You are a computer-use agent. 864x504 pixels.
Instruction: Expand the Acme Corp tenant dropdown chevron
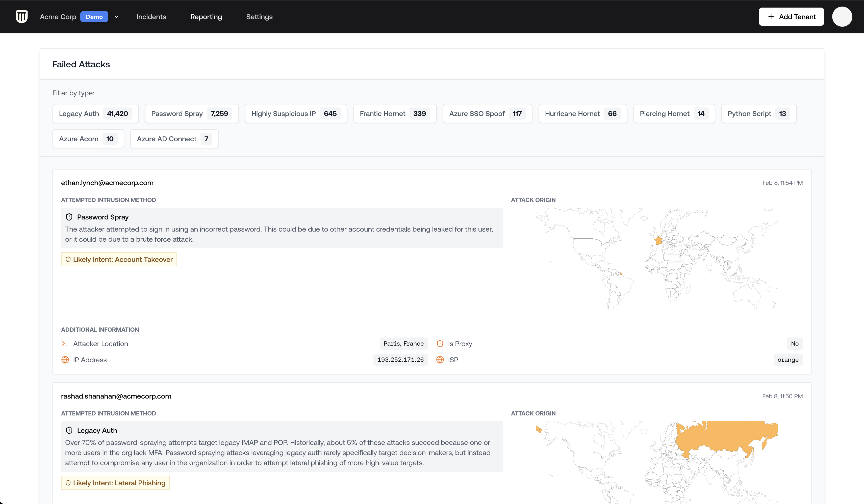(117, 17)
